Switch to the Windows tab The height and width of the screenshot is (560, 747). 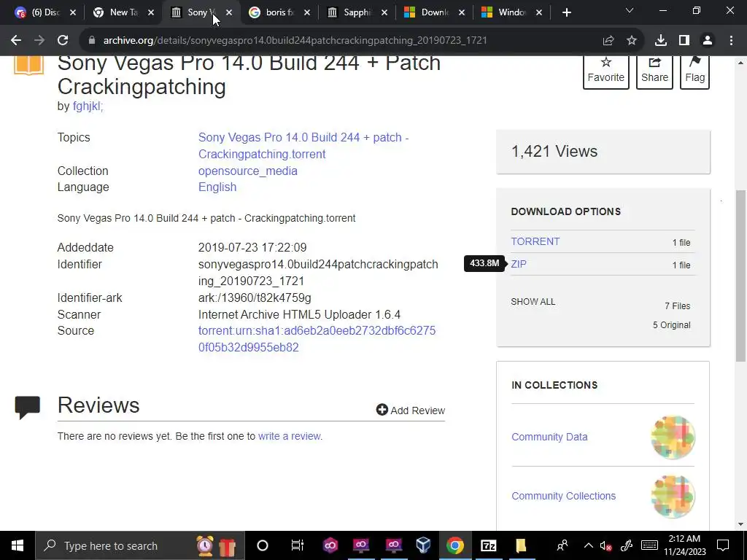511,12
